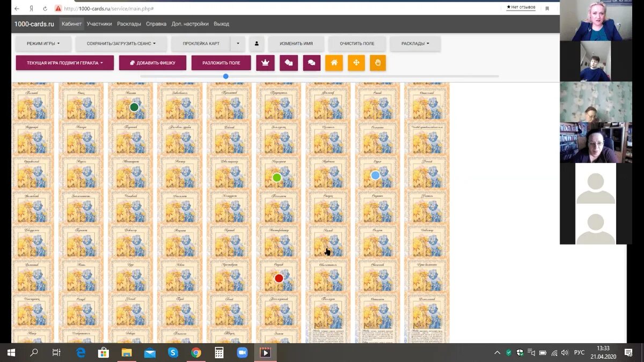
Task: Select the light blue game chip
Action: [375, 175]
